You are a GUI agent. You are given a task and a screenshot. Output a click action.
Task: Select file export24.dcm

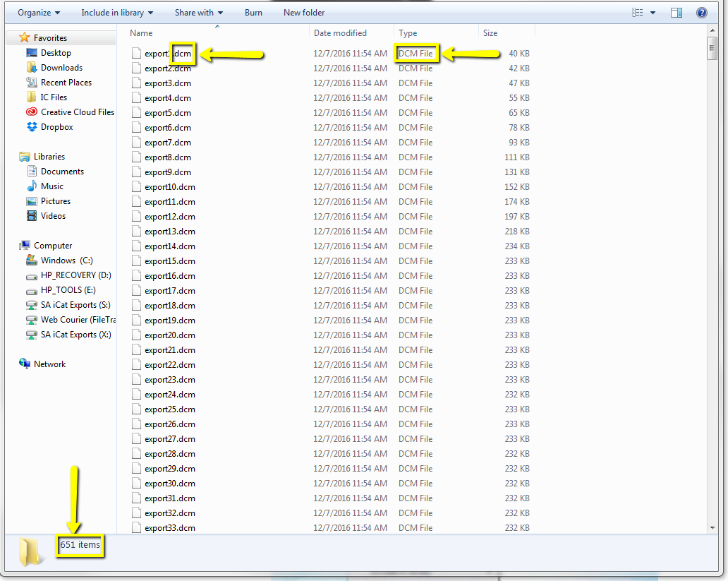click(x=170, y=395)
